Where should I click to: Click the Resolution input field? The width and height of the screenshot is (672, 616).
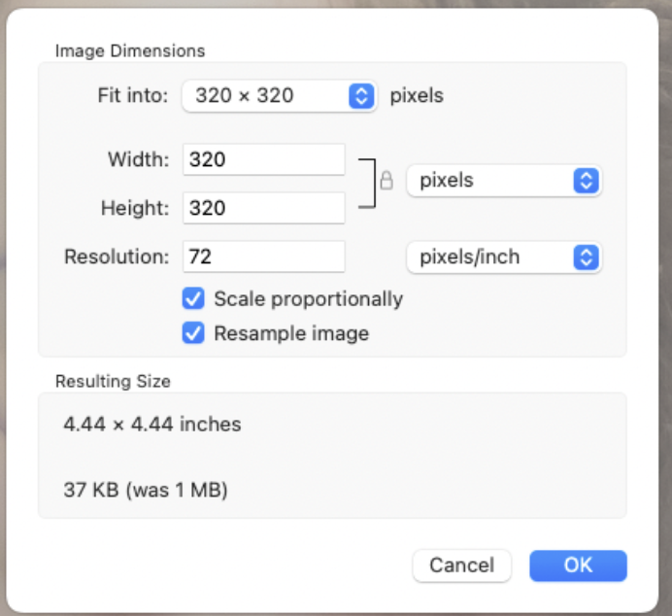click(x=263, y=257)
